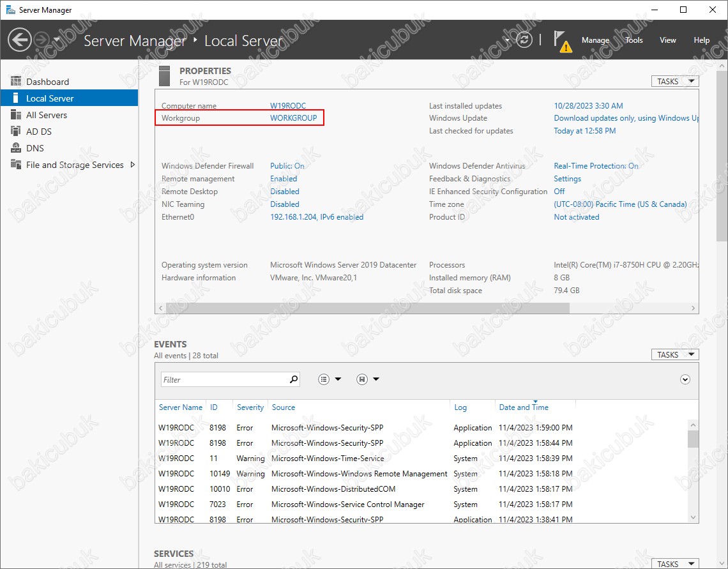Viewport: 728px width, 569px height.
Task: Sort events by ID column
Action: point(213,407)
